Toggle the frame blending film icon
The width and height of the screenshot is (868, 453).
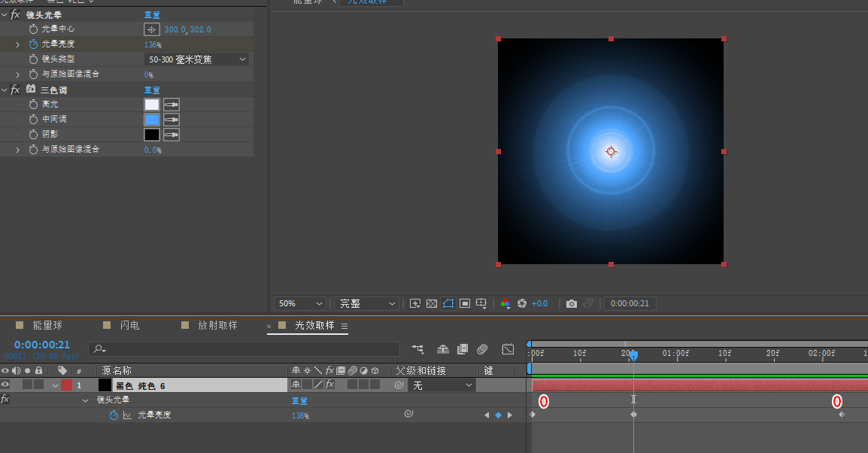(x=463, y=349)
